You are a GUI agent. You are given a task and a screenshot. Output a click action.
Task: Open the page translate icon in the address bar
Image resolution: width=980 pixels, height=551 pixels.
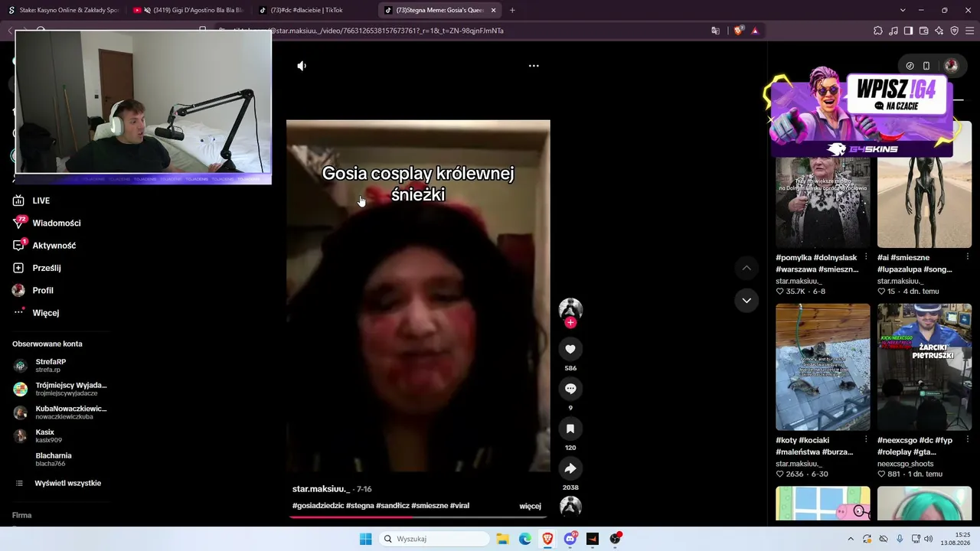tap(715, 31)
